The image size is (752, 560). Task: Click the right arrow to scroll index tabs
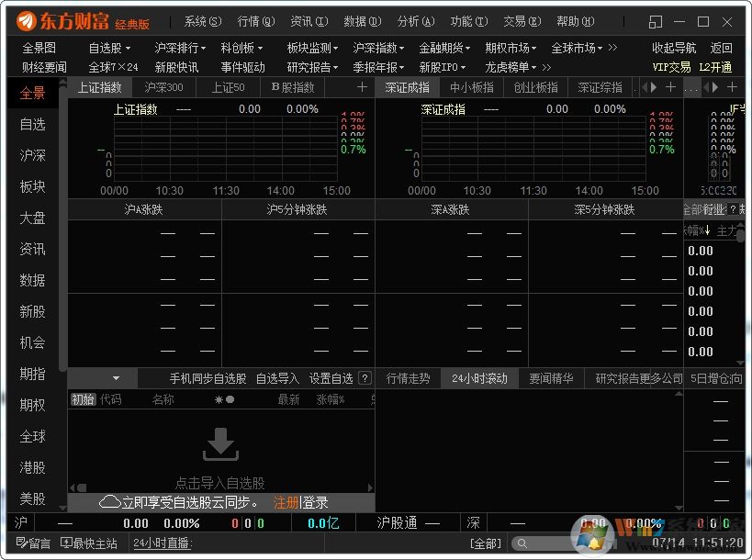pos(653,87)
